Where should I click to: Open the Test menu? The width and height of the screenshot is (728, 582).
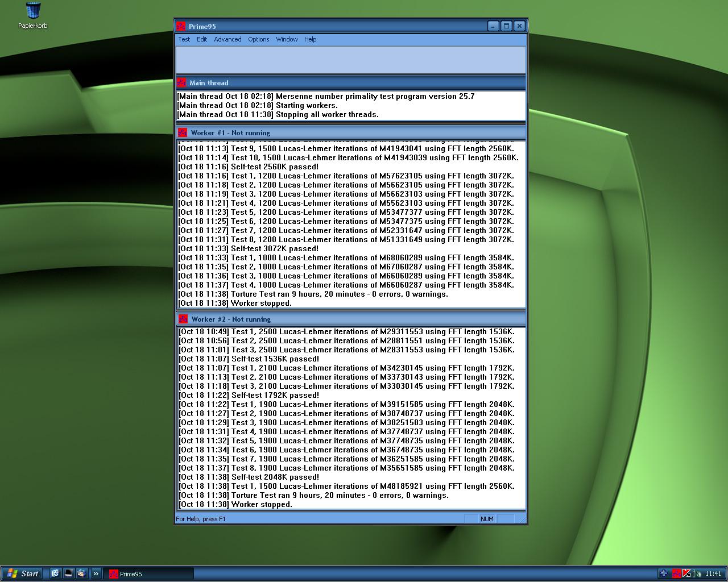[x=184, y=39]
